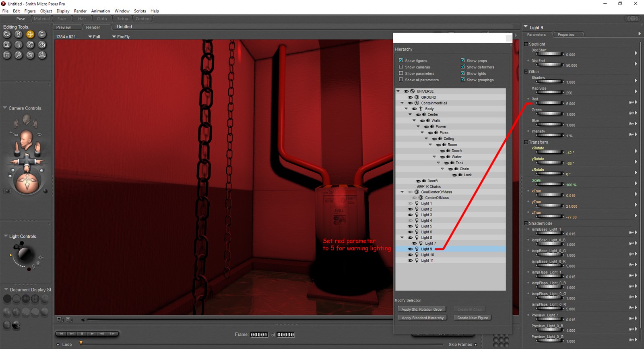Viewport: 644px width, 349px height.
Task: Click the play button in animation controls
Action: click(x=92, y=334)
